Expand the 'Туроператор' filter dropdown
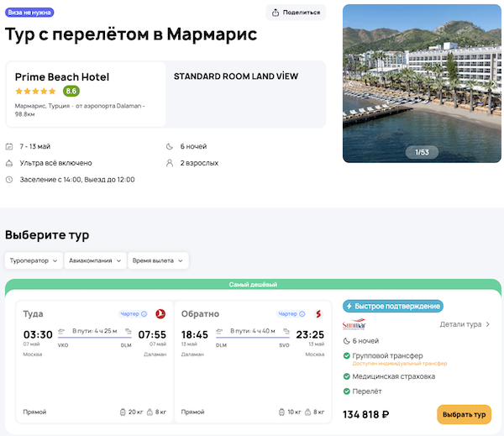 click(x=34, y=260)
